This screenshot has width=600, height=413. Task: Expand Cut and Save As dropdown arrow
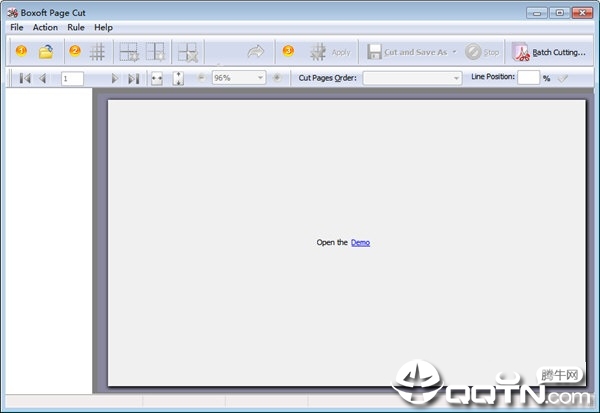(x=454, y=52)
